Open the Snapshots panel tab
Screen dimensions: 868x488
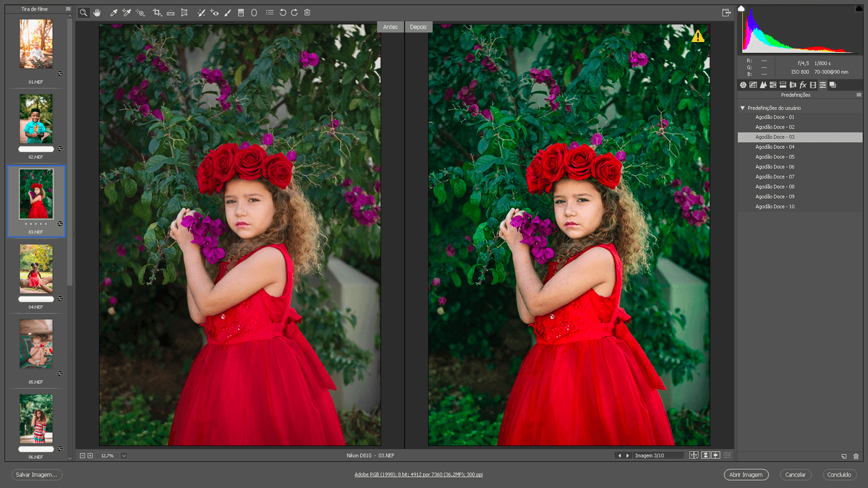tap(833, 85)
